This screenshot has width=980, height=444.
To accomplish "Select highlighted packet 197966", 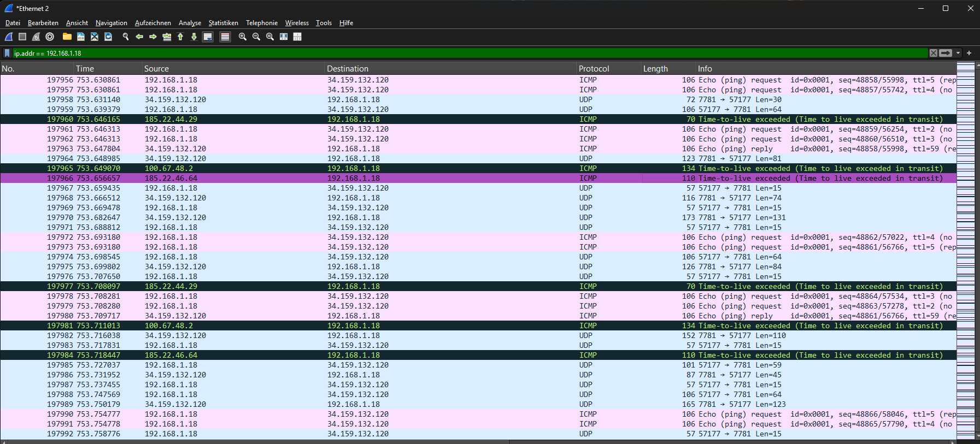I will [478, 178].
